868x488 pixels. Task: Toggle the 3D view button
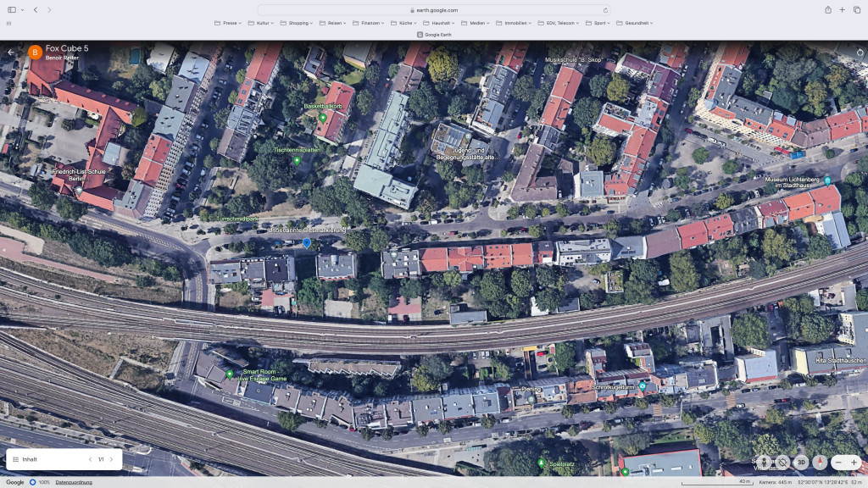point(801,462)
